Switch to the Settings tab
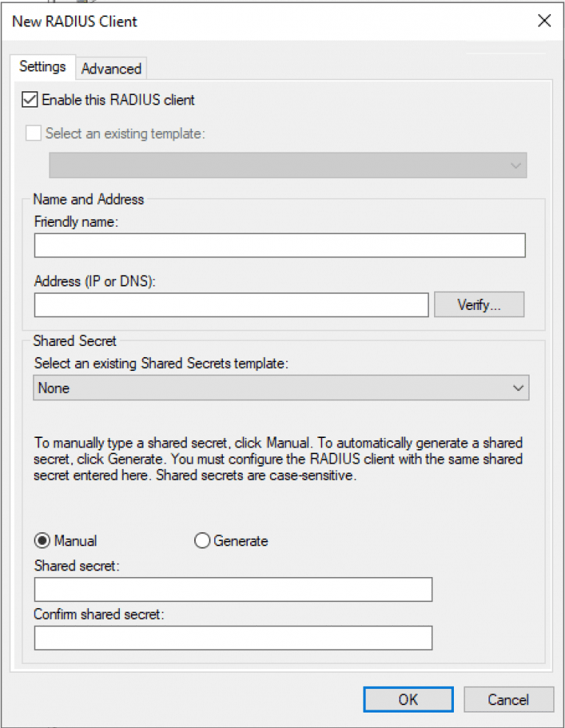This screenshot has height=728, width=565. (x=42, y=66)
